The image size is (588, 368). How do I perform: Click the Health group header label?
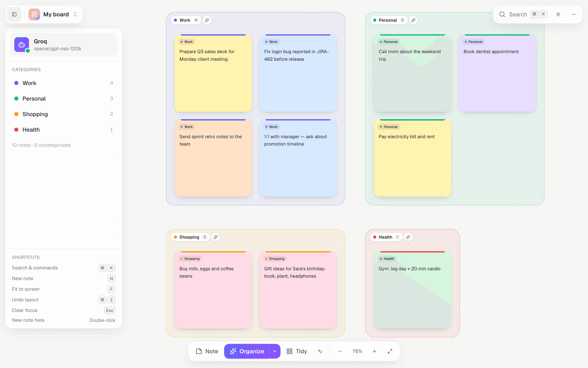pos(386,237)
